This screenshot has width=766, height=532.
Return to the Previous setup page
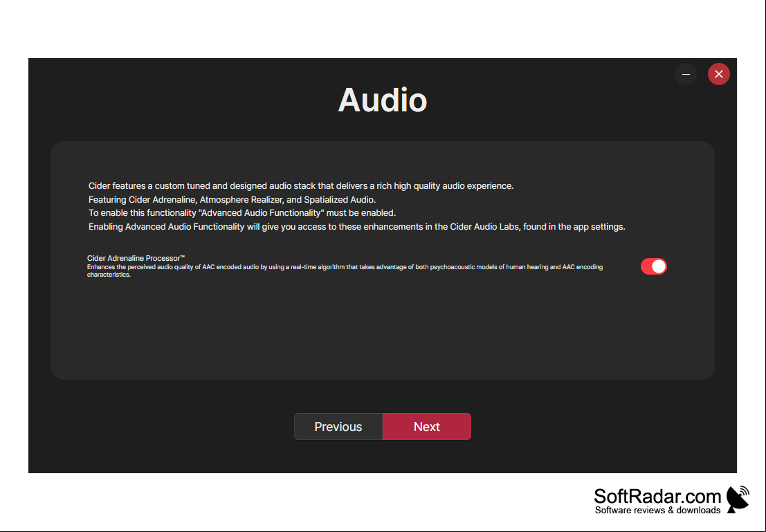(x=338, y=426)
